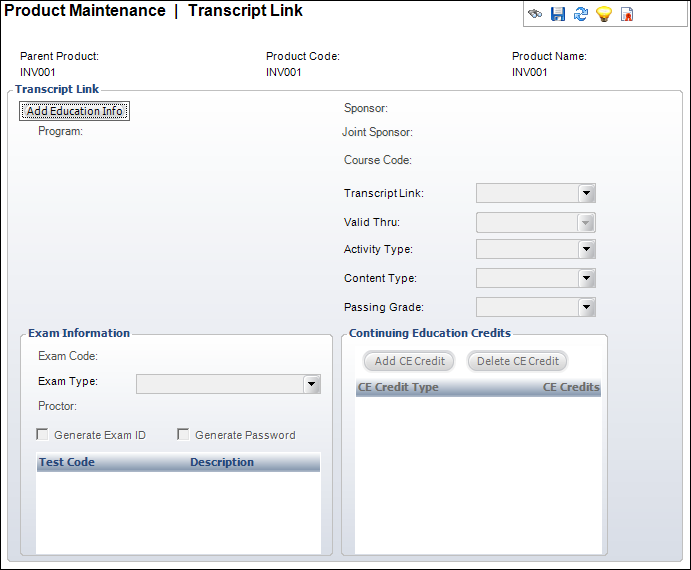Enable the Generate Password checkbox
The width and height of the screenshot is (691, 570).
click(184, 435)
